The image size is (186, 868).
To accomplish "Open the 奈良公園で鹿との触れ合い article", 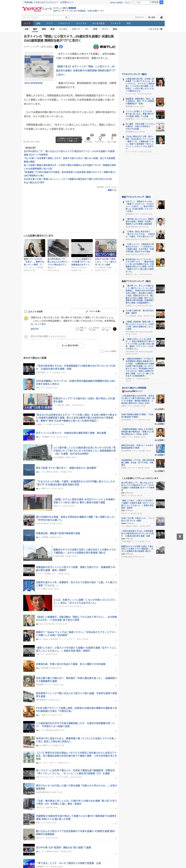I will point(76,679).
